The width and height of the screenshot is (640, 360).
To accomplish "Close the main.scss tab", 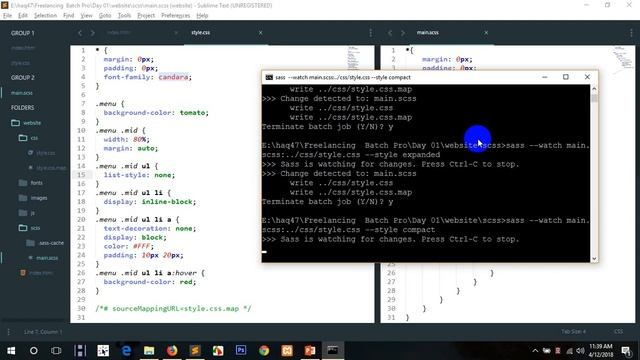I will (486, 33).
